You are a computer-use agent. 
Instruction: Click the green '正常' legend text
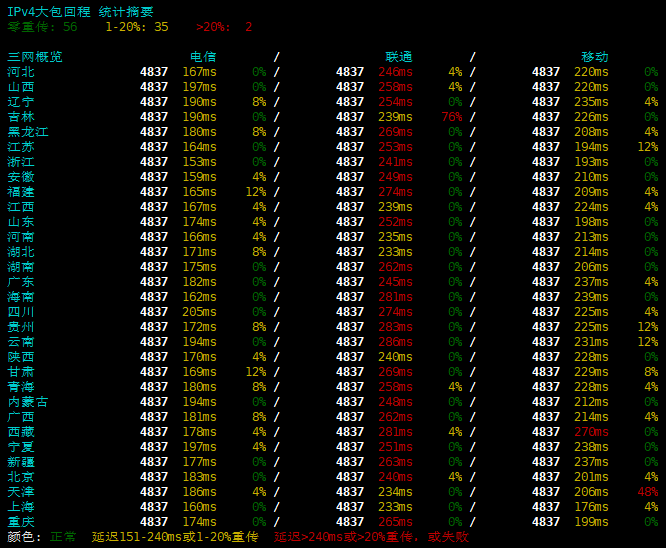pyautogui.click(x=63, y=537)
